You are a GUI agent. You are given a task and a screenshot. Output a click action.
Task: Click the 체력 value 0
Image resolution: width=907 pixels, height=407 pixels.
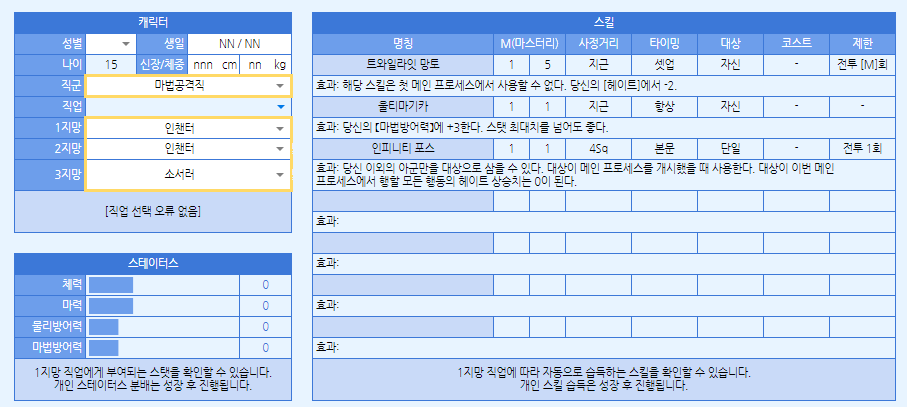coord(266,285)
